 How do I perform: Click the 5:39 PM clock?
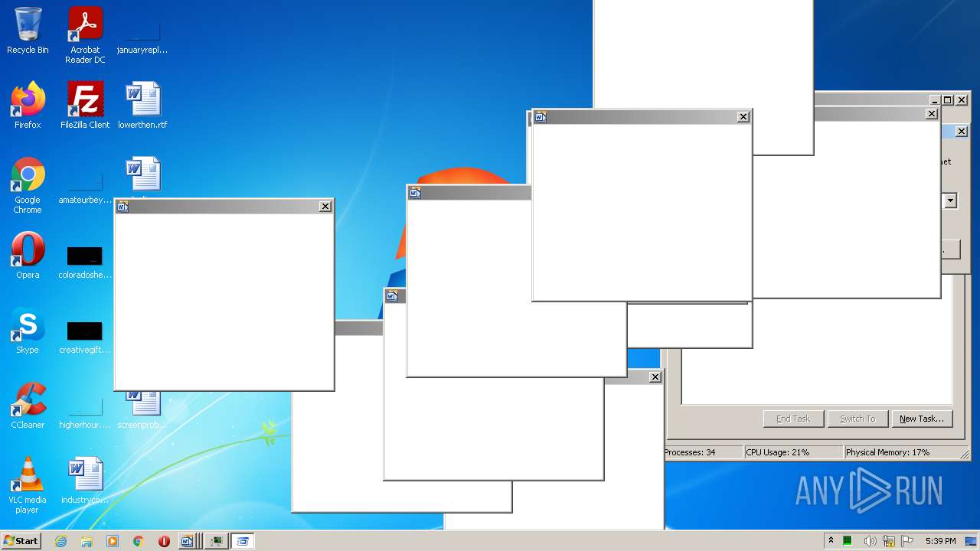(x=940, y=541)
